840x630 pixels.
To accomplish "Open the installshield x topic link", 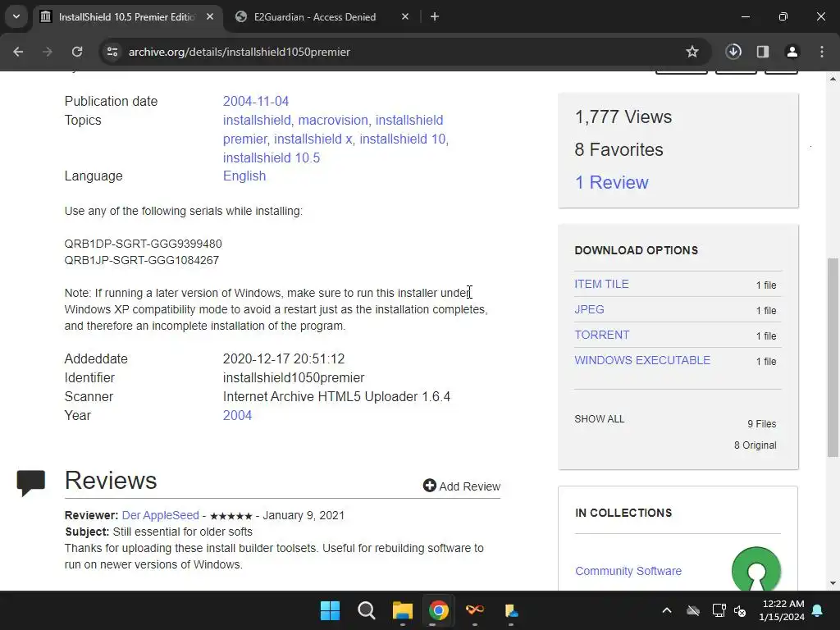I will pos(314,139).
